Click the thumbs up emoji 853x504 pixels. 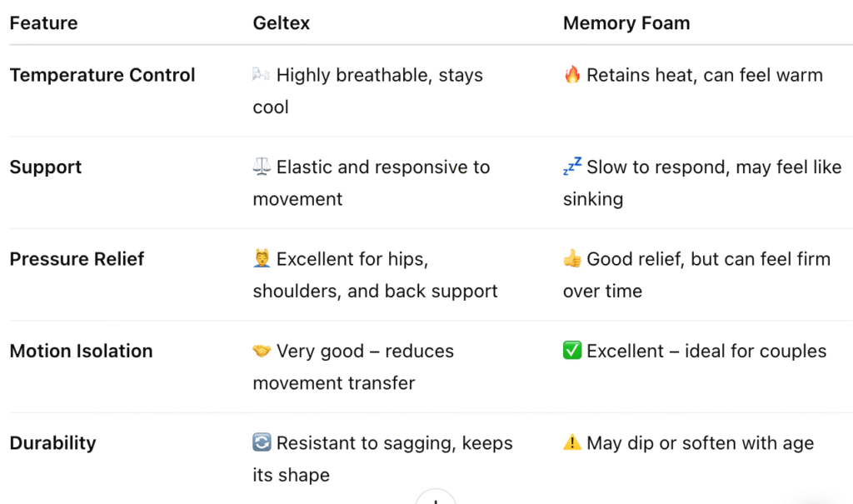[x=572, y=260]
